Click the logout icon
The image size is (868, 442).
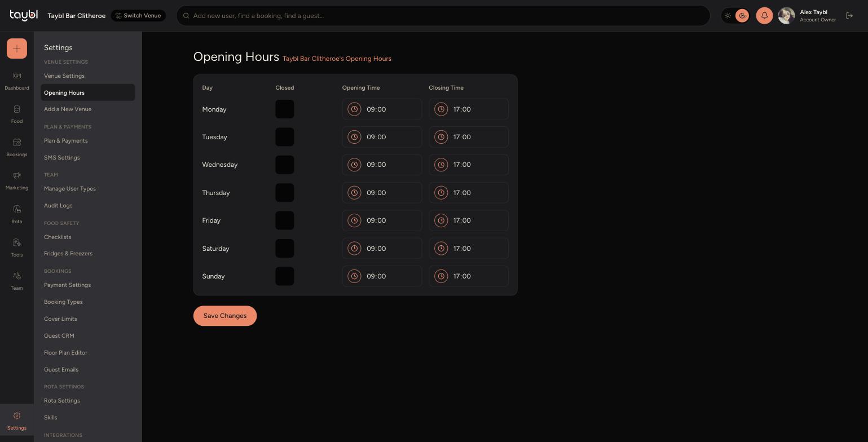849,16
